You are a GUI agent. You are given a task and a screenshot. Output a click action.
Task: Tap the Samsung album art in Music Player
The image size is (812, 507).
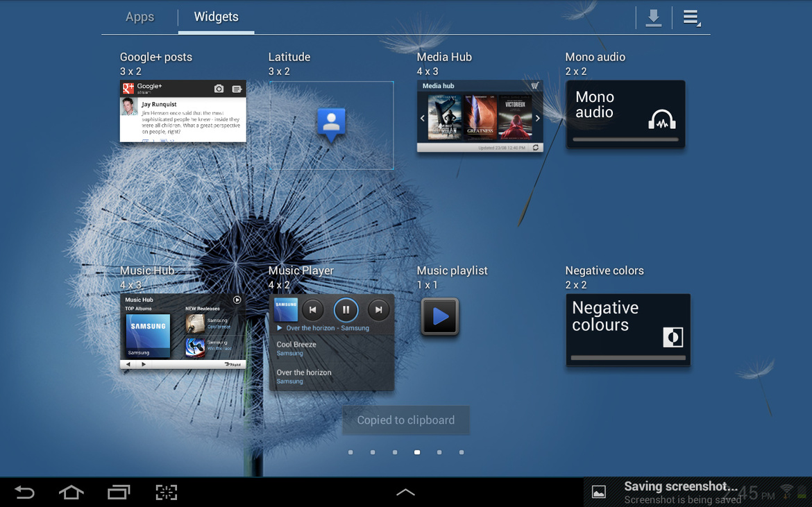(x=286, y=309)
